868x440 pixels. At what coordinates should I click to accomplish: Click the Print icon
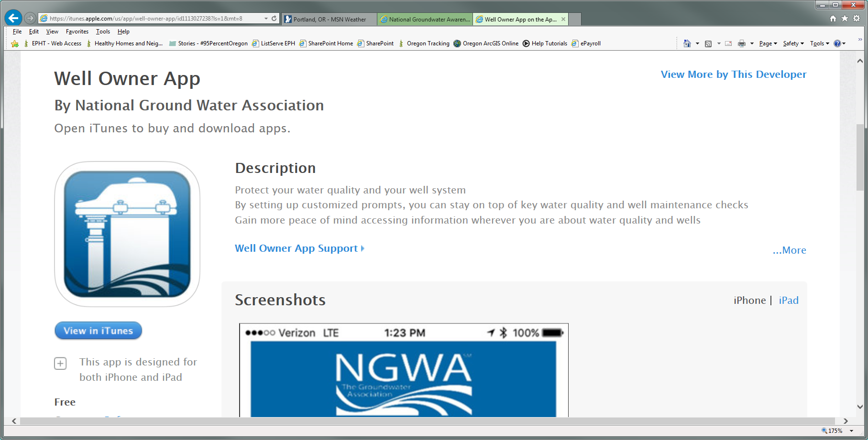tap(742, 43)
